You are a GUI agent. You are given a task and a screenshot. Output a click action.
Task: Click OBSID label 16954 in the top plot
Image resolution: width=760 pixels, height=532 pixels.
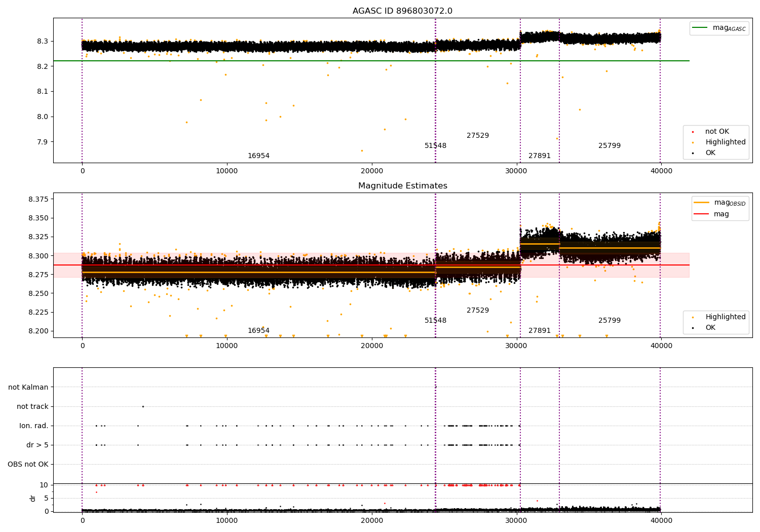pos(258,156)
